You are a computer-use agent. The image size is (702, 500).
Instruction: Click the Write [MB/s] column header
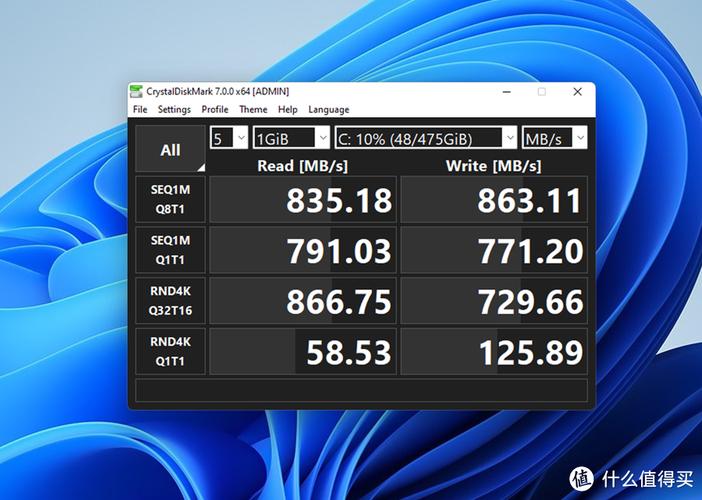(x=493, y=166)
